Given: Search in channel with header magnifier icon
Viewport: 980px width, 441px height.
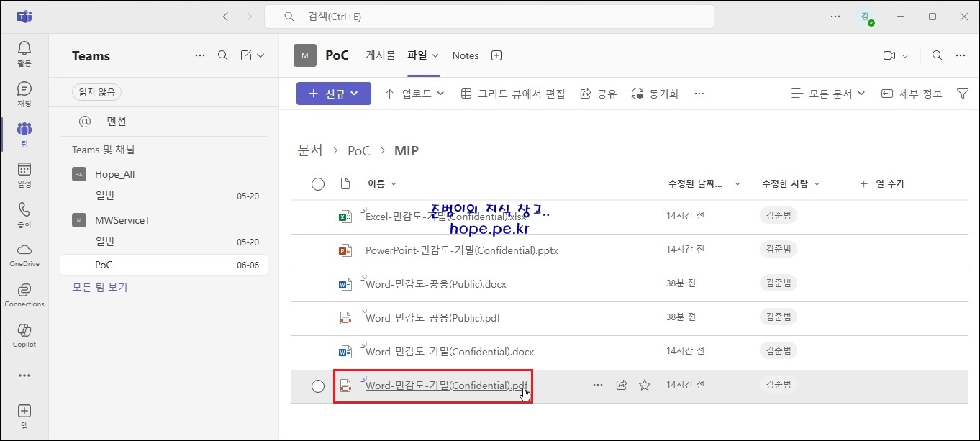Looking at the screenshot, I should click(937, 55).
